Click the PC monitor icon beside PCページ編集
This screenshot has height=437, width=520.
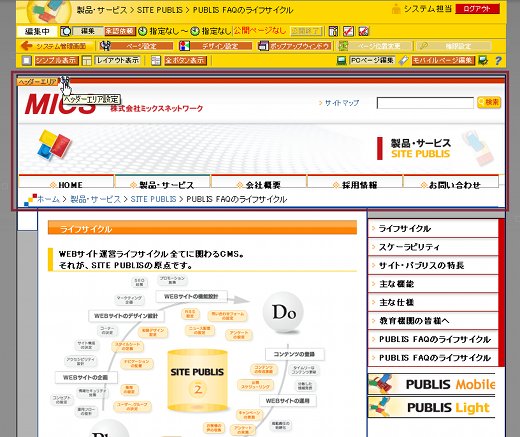coord(341,61)
